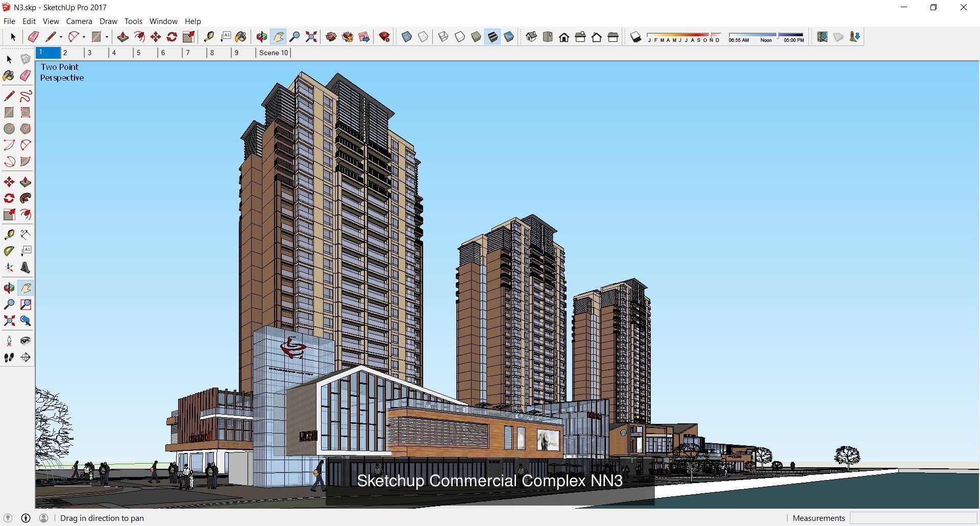The height and width of the screenshot is (526, 980).
Task: Switch to Right standard view
Action: (580, 37)
